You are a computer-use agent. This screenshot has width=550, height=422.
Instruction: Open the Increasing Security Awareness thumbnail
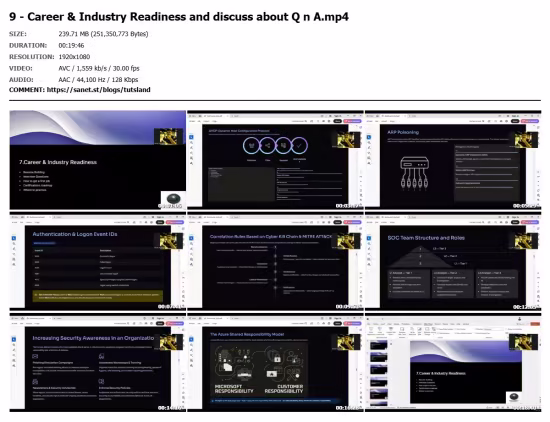tap(98, 362)
